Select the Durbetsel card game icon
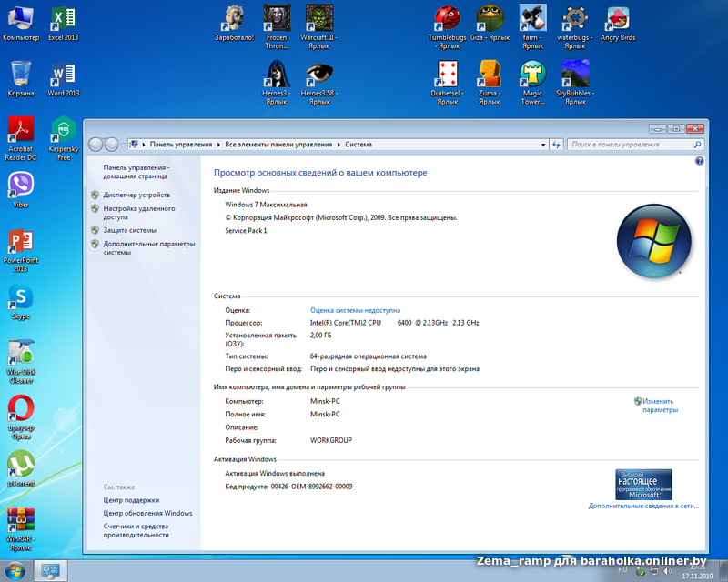The image size is (728, 582). [x=448, y=83]
